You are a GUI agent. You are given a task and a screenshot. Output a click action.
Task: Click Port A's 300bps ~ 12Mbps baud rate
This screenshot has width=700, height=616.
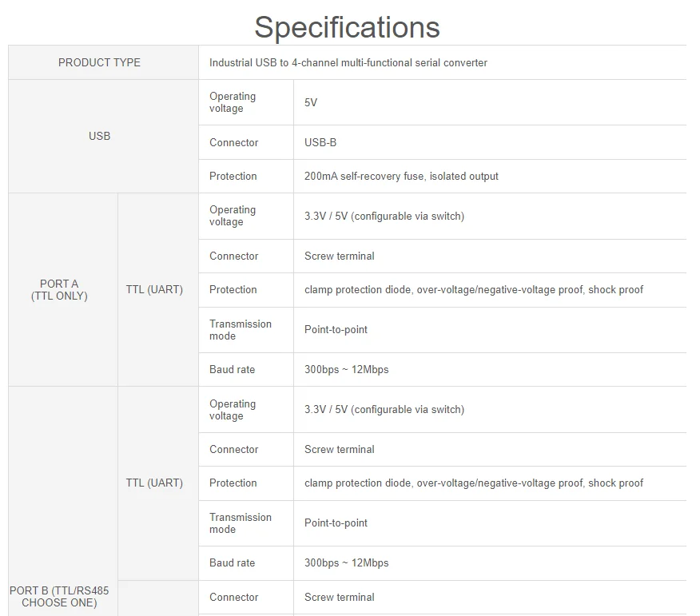click(x=346, y=369)
